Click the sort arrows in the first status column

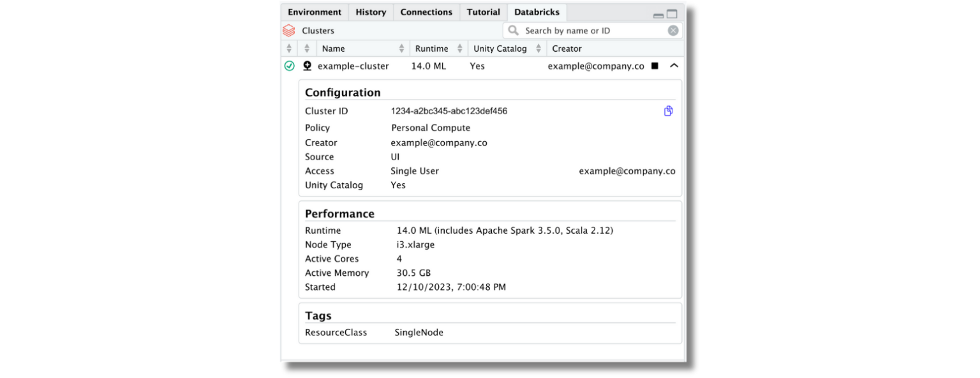tap(289, 48)
